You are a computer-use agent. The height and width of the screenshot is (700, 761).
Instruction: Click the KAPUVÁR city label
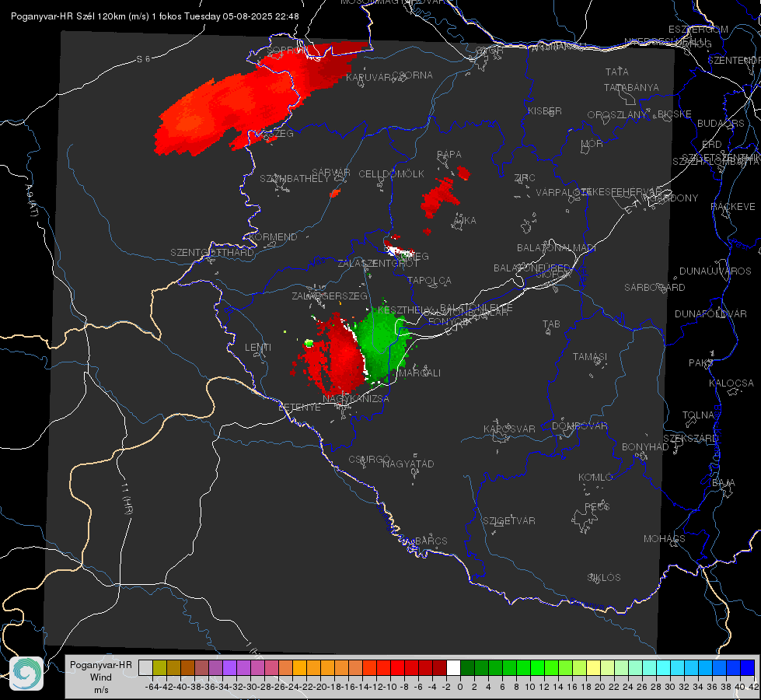click(x=369, y=77)
